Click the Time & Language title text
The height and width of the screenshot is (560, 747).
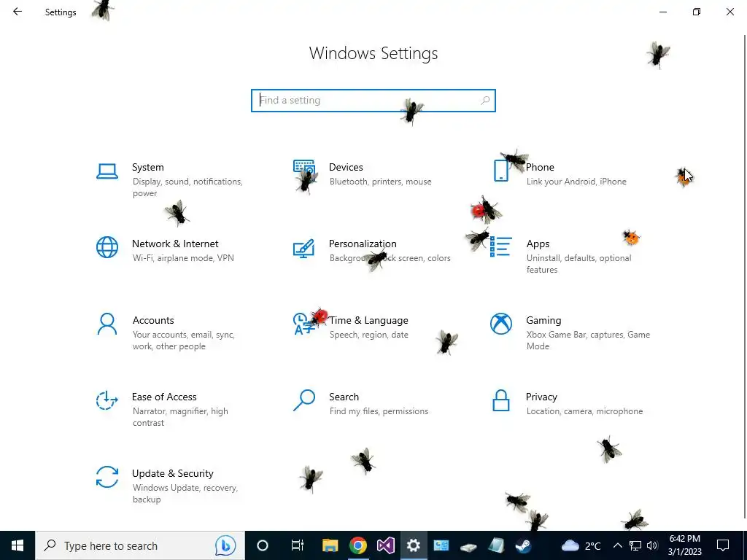368,321
